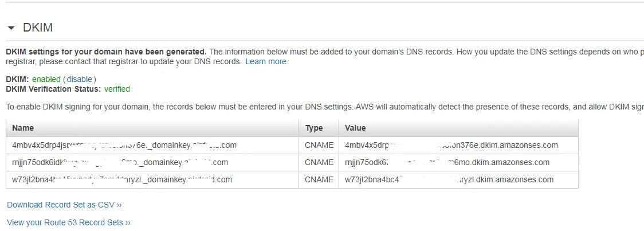The width and height of the screenshot is (644, 231).
Task: Click the third row CNAME type cell
Action: [319, 179]
